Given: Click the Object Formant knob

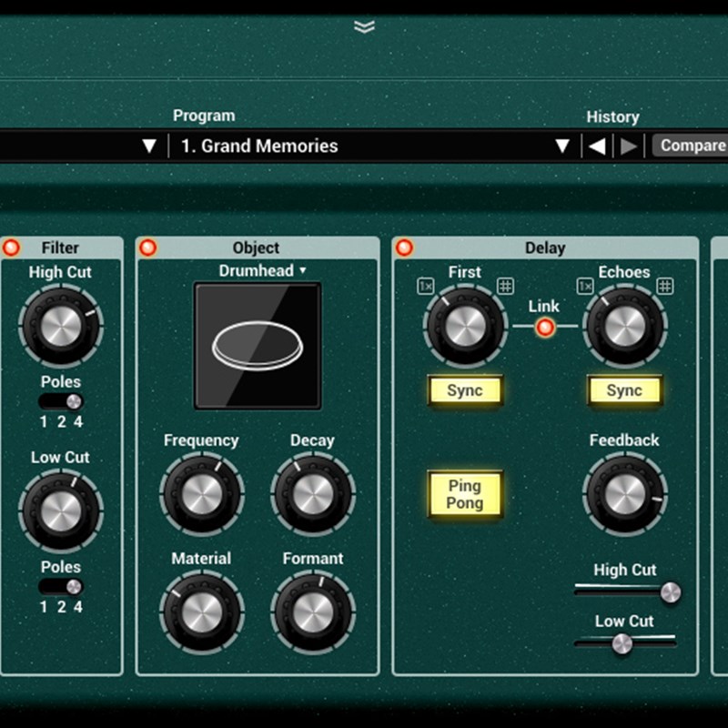Looking at the screenshot, I should point(313,612).
